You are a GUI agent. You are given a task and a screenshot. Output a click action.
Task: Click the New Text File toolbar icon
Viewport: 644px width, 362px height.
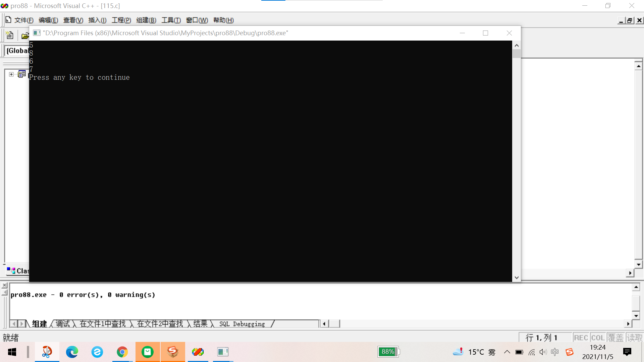pos(9,35)
